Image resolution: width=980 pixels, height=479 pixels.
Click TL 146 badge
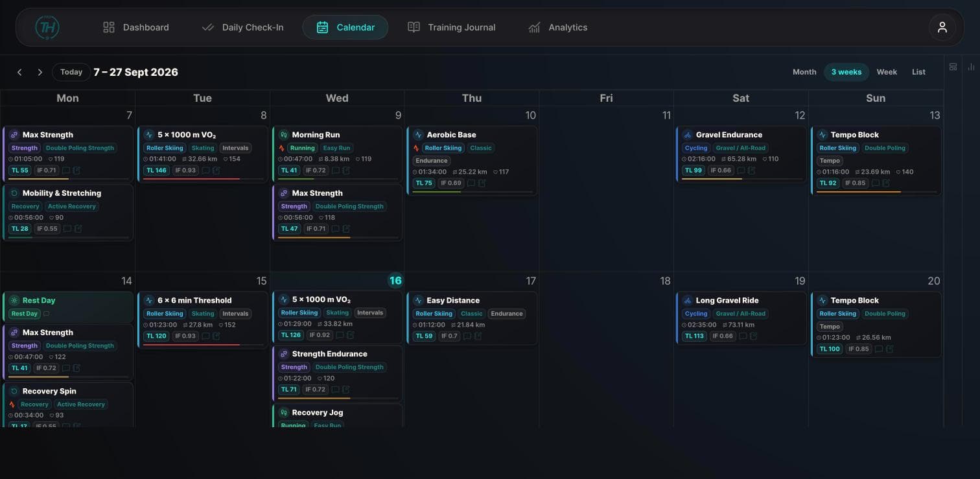tap(156, 170)
